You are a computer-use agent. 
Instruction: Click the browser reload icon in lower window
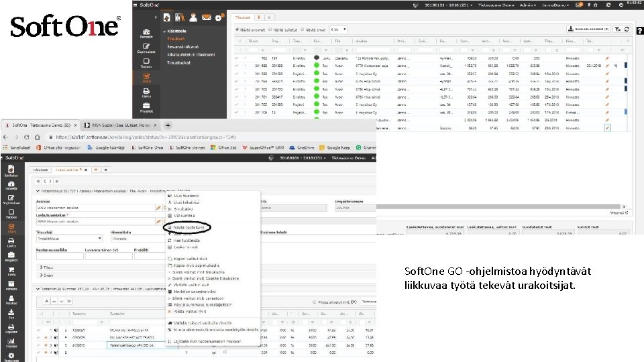(x=26, y=137)
